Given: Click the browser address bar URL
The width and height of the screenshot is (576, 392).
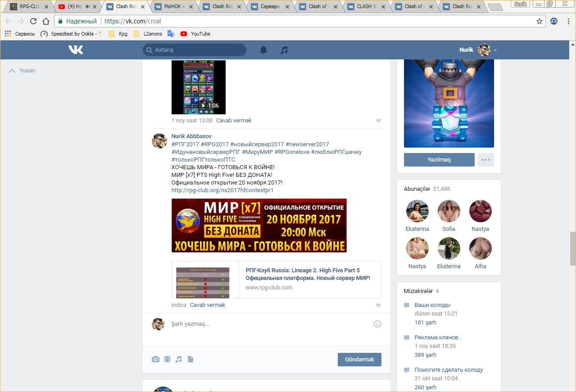Looking at the screenshot, I should 132,21.
